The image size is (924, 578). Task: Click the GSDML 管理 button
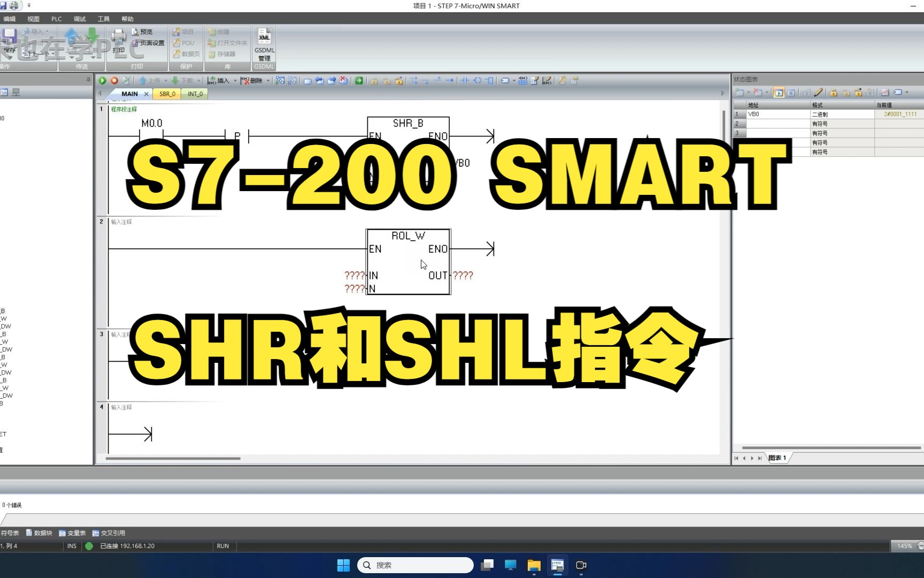pos(264,44)
